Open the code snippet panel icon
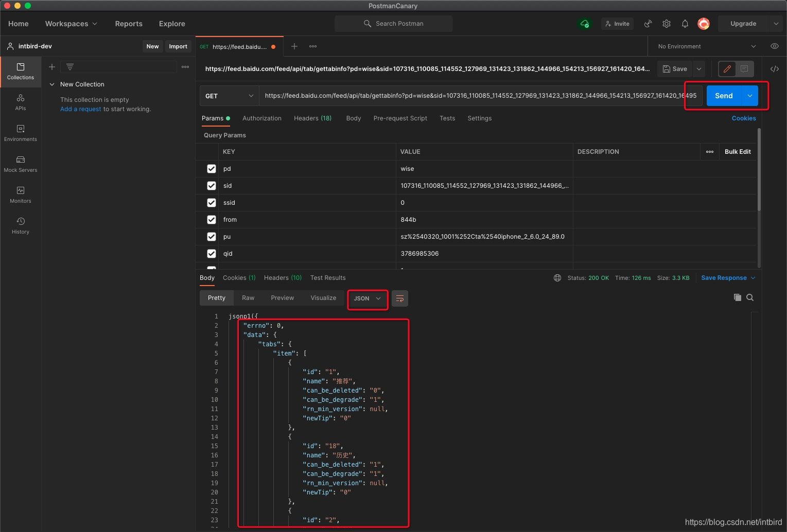This screenshot has width=787, height=532. pyautogui.click(x=775, y=69)
